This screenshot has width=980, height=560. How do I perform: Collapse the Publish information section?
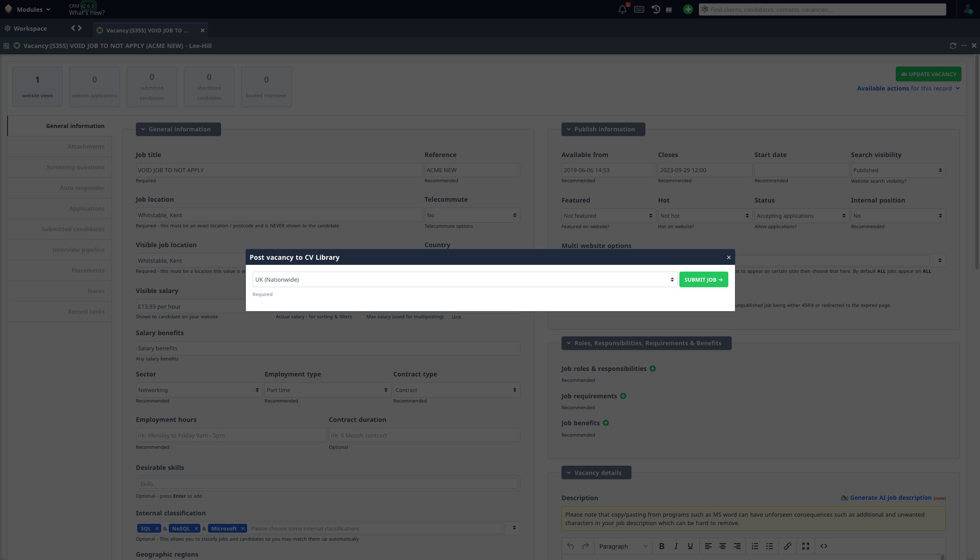click(x=603, y=129)
